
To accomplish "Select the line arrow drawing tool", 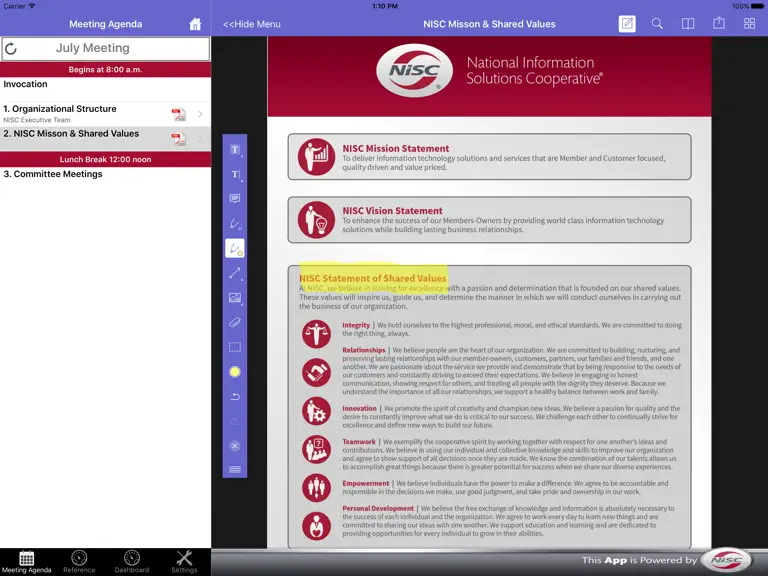I will (x=235, y=273).
